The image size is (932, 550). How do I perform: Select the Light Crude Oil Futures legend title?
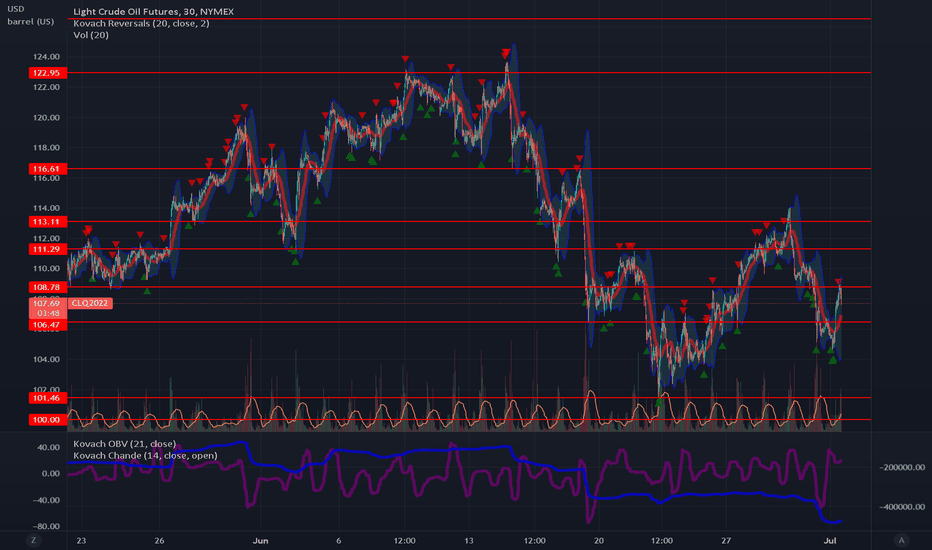(x=153, y=11)
